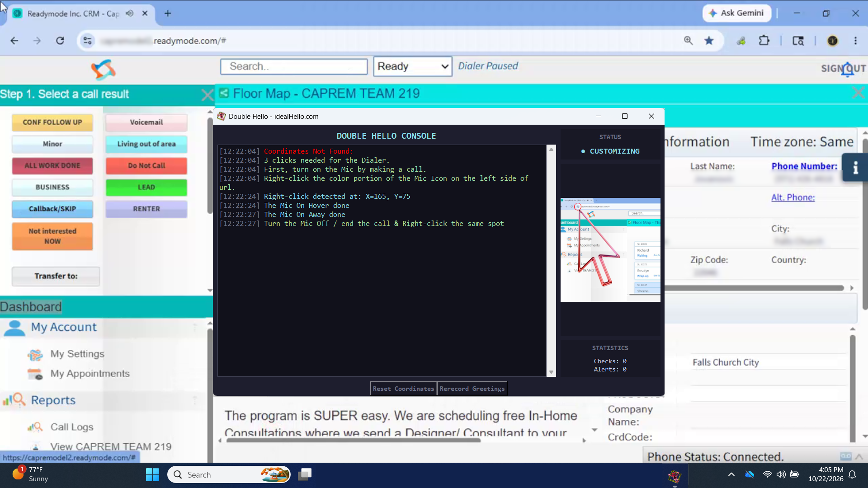
Task: Select Callback/SKIP call result
Action: (x=52, y=209)
